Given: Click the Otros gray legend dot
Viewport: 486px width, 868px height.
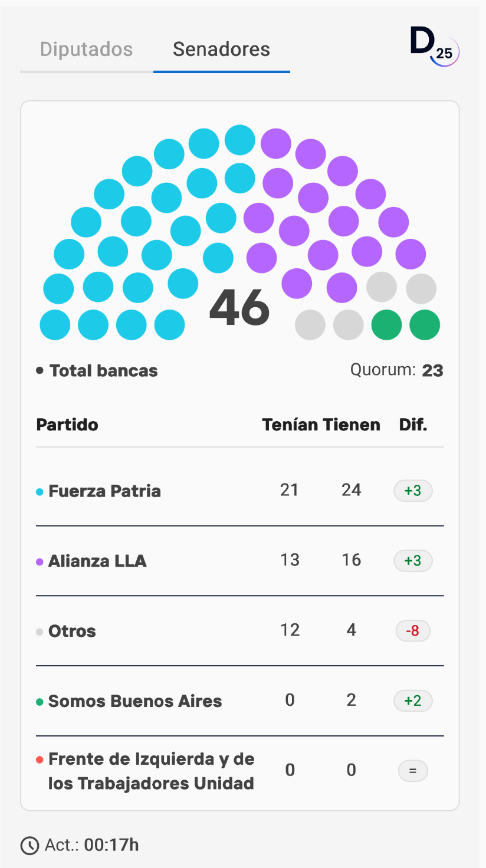Looking at the screenshot, I should pyautogui.click(x=40, y=632).
